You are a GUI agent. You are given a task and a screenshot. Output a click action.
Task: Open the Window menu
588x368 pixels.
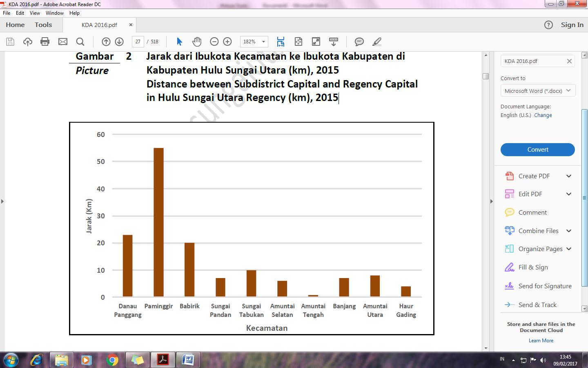pyautogui.click(x=54, y=13)
